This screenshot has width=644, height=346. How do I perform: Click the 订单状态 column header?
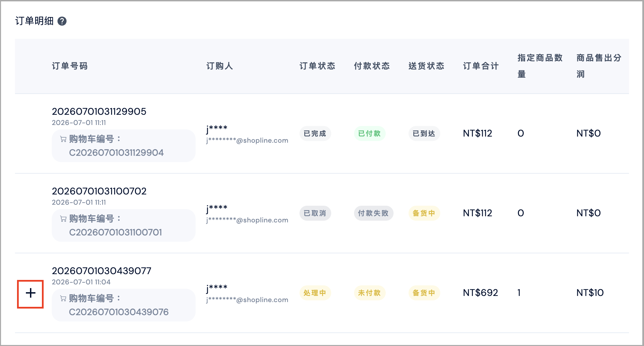[318, 66]
